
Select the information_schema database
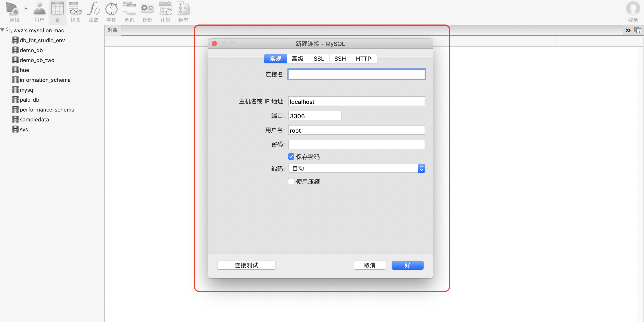click(x=45, y=80)
